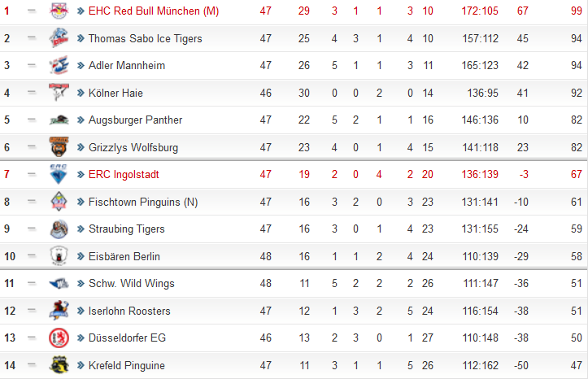Click the Adler Mannheim team logo
This screenshot has width=588, height=379.
pos(59,65)
